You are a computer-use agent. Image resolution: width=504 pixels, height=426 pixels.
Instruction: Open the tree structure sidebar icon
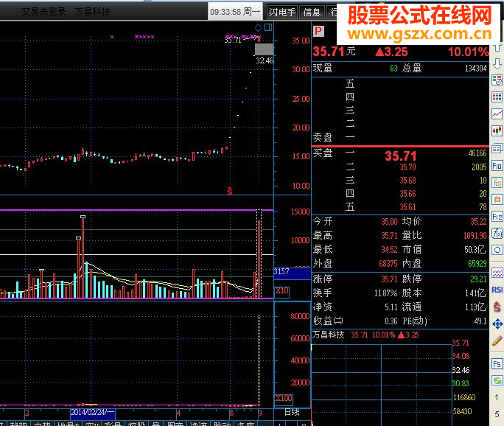click(497, 183)
